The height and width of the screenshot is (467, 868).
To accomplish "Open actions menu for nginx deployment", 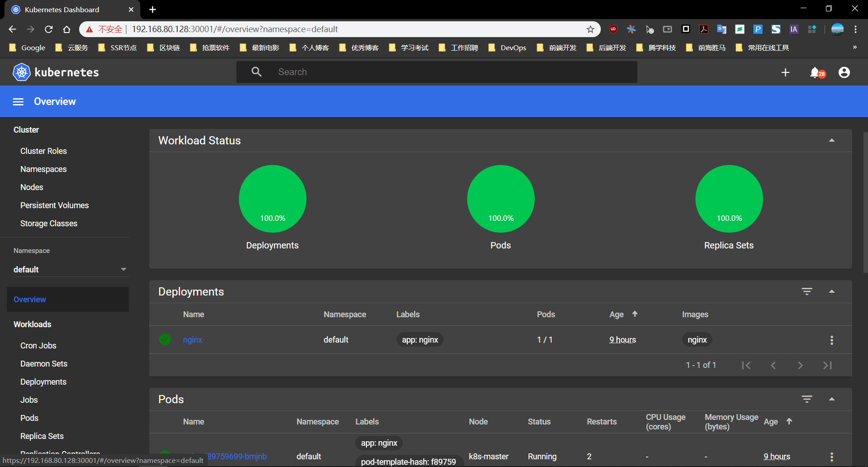I will coord(832,340).
